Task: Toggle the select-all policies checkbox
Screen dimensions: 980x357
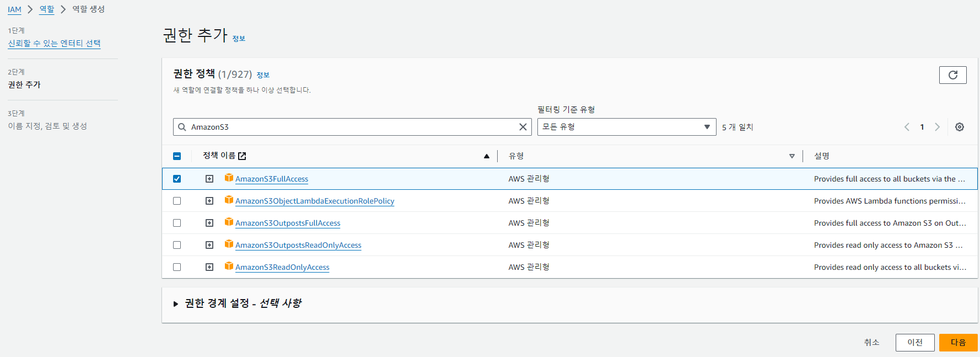Action: pyautogui.click(x=177, y=156)
